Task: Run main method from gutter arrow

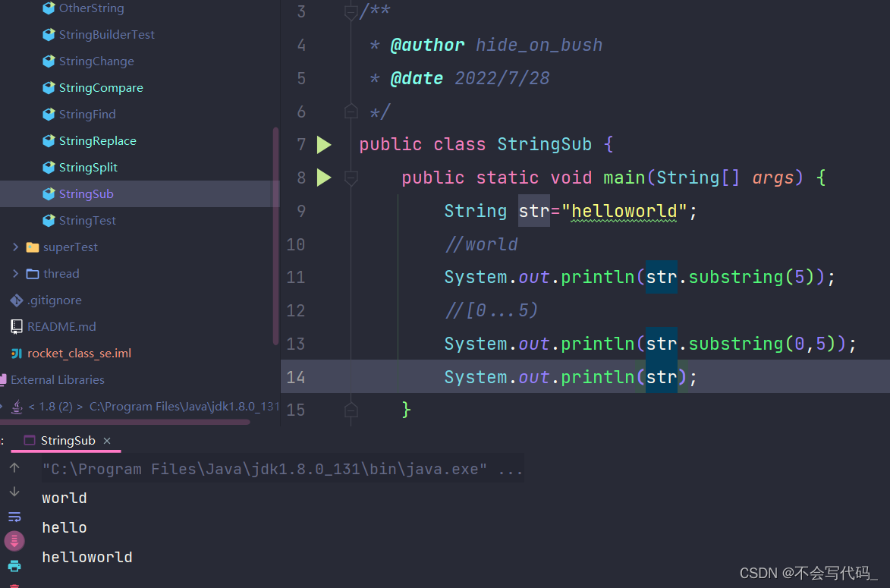Action: (x=323, y=177)
